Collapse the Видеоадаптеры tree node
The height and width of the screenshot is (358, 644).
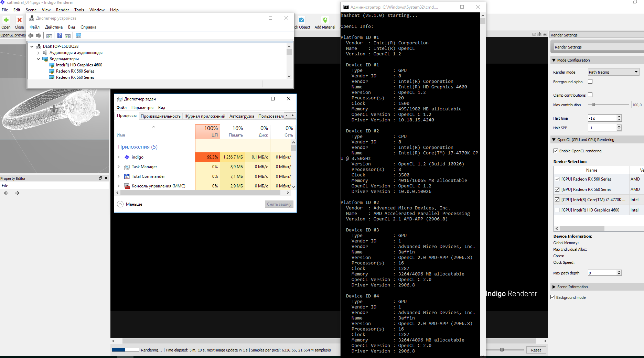tap(38, 59)
